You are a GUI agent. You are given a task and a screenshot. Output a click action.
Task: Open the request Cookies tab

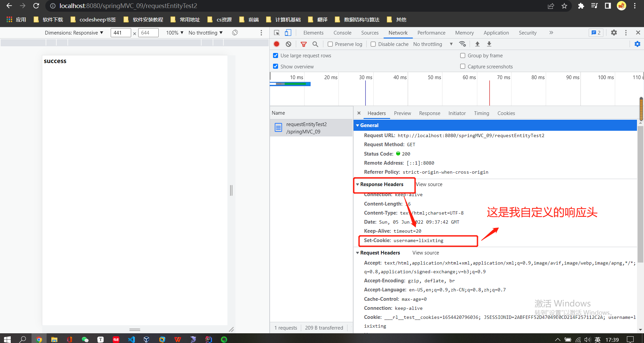click(506, 113)
